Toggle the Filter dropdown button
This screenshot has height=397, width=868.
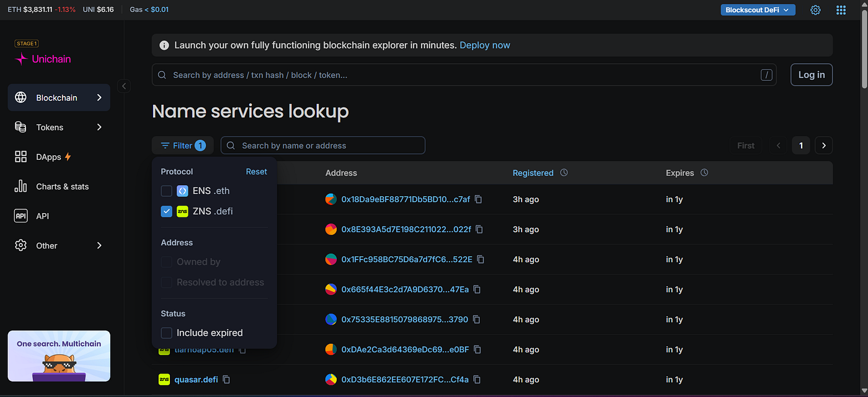pos(183,146)
